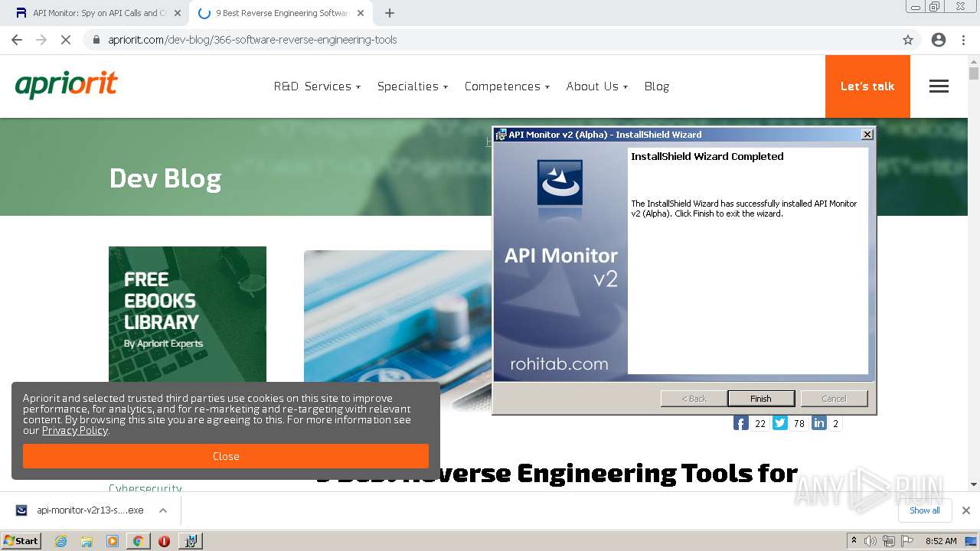
Task: Click the address bar URL field
Action: coord(490,40)
